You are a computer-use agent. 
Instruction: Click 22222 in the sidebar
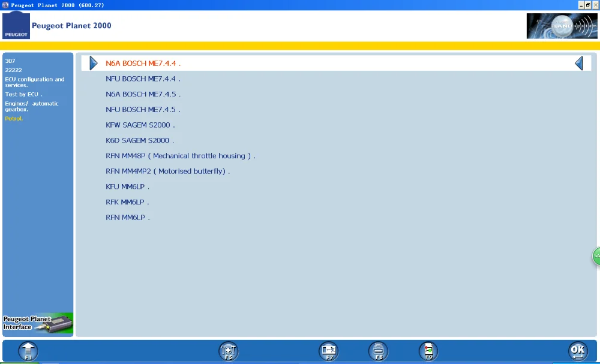tap(13, 70)
